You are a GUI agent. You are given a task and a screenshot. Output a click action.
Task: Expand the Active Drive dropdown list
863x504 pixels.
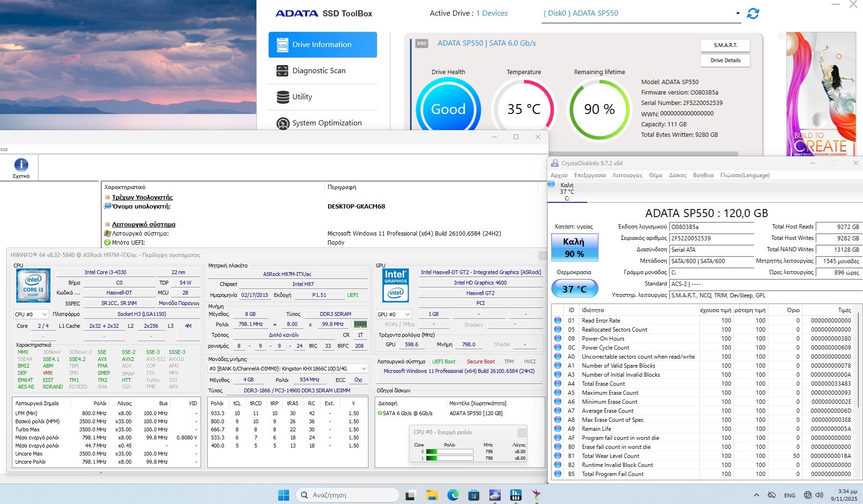737,13
